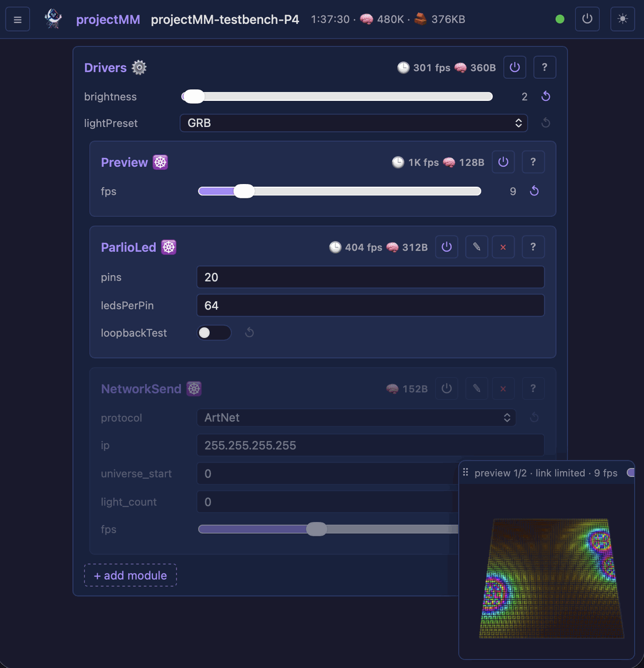Open help for the Drivers panel
Viewport: 644px width, 668px height.
(x=544, y=67)
